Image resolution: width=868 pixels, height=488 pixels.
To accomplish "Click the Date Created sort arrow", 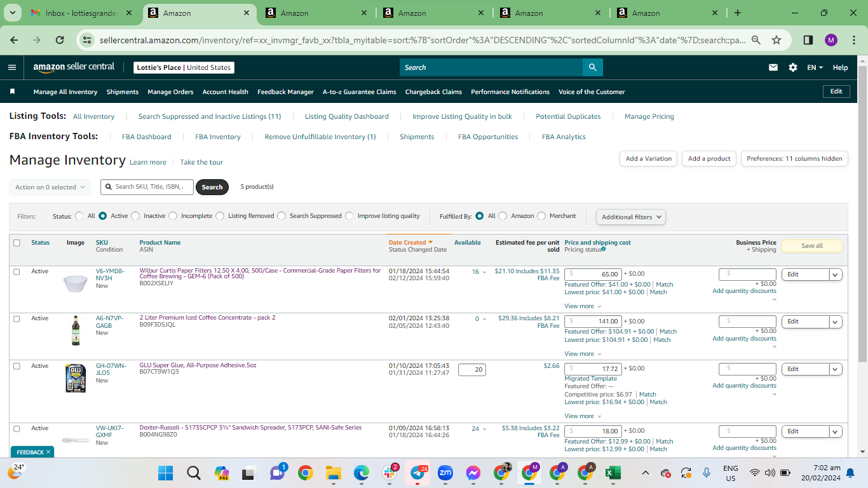I will (x=430, y=242).
